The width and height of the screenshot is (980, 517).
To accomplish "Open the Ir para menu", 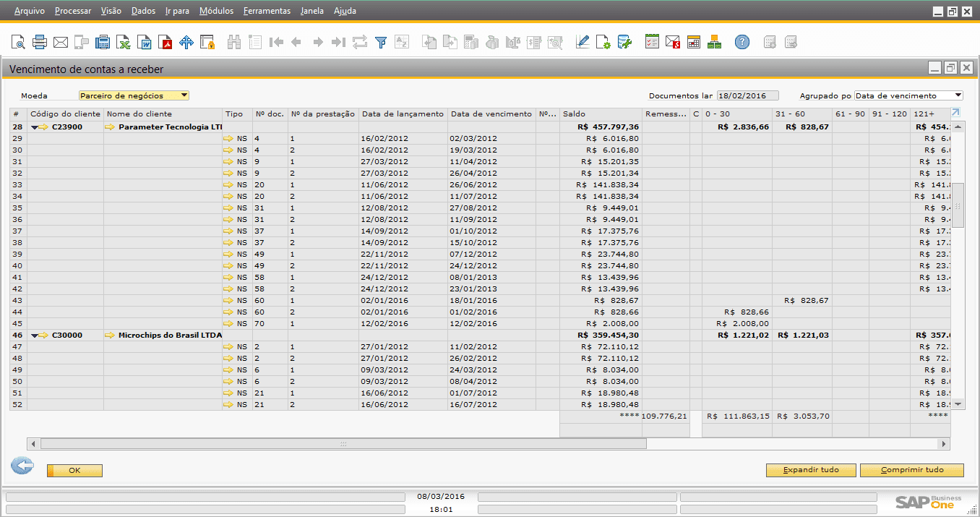I will click(x=177, y=11).
